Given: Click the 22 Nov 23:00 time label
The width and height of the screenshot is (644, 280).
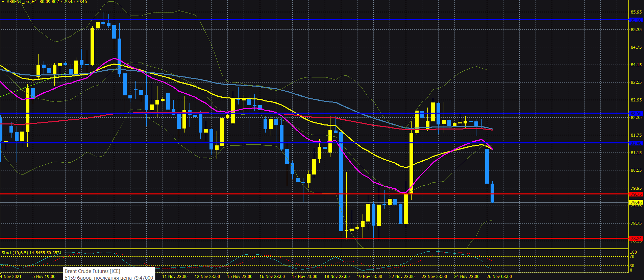Looking at the screenshot, I should [402, 276].
